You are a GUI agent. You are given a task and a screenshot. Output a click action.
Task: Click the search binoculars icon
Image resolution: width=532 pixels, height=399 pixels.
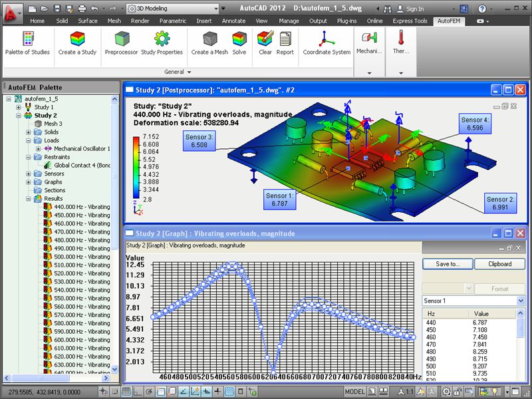pos(387,9)
